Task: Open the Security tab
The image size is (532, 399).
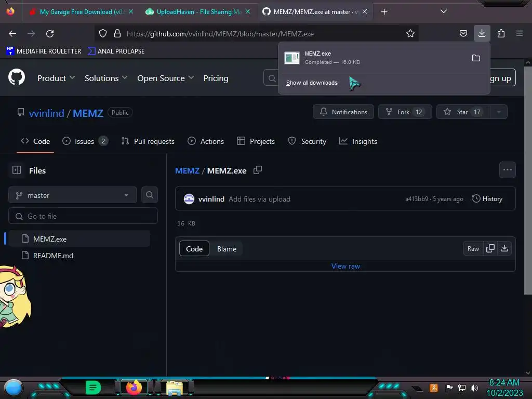Action: [307, 141]
